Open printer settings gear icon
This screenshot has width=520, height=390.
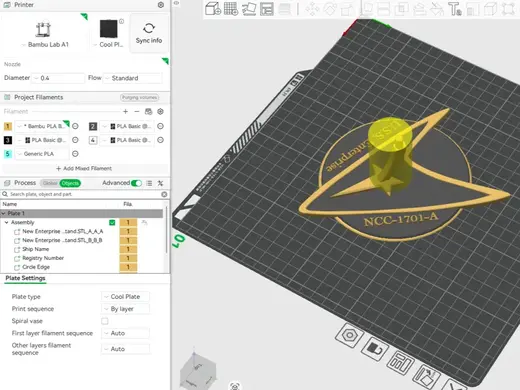161,5
